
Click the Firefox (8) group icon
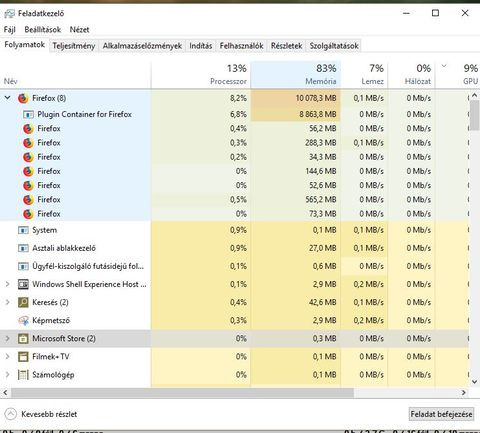click(x=23, y=98)
